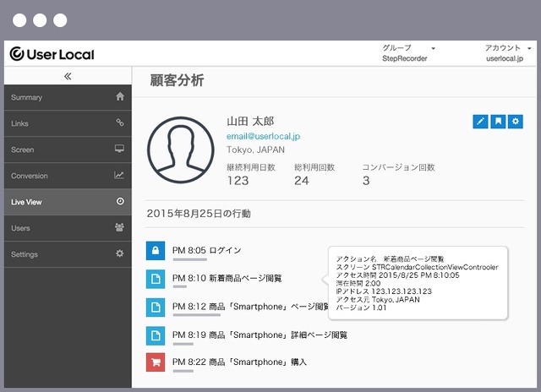
Task: Click the blue bookmark button
Action: click(x=498, y=122)
